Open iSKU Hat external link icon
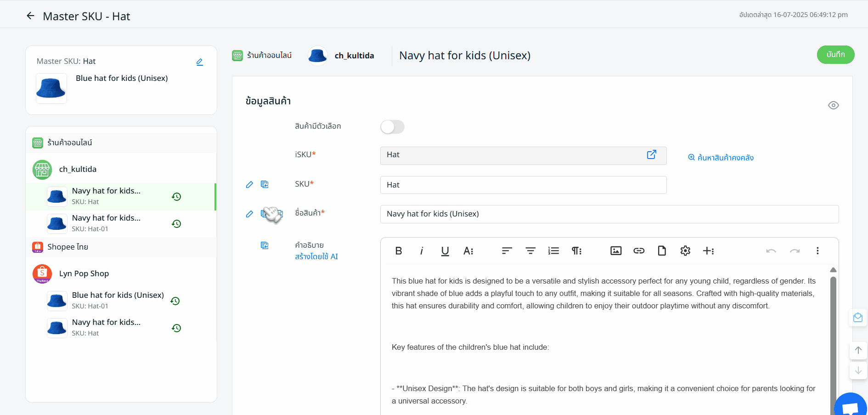The image size is (868, 415). pos(651,155)
